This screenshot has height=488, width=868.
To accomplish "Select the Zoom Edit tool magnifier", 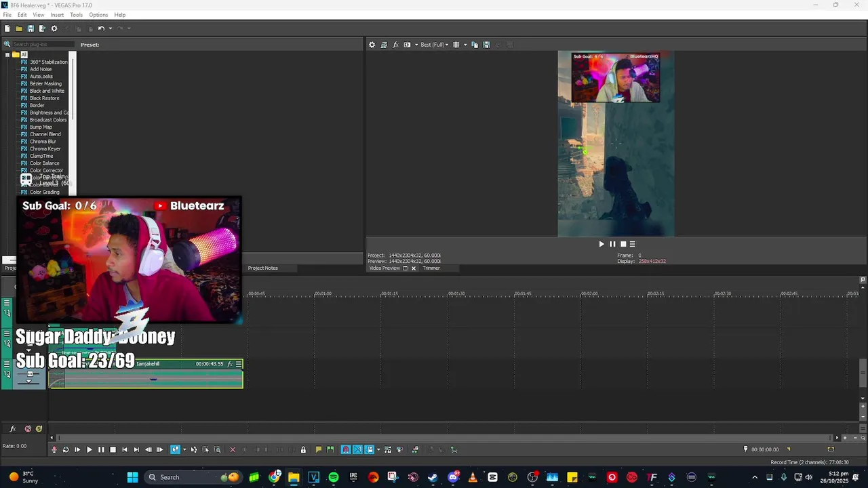I will pos(217,449).
